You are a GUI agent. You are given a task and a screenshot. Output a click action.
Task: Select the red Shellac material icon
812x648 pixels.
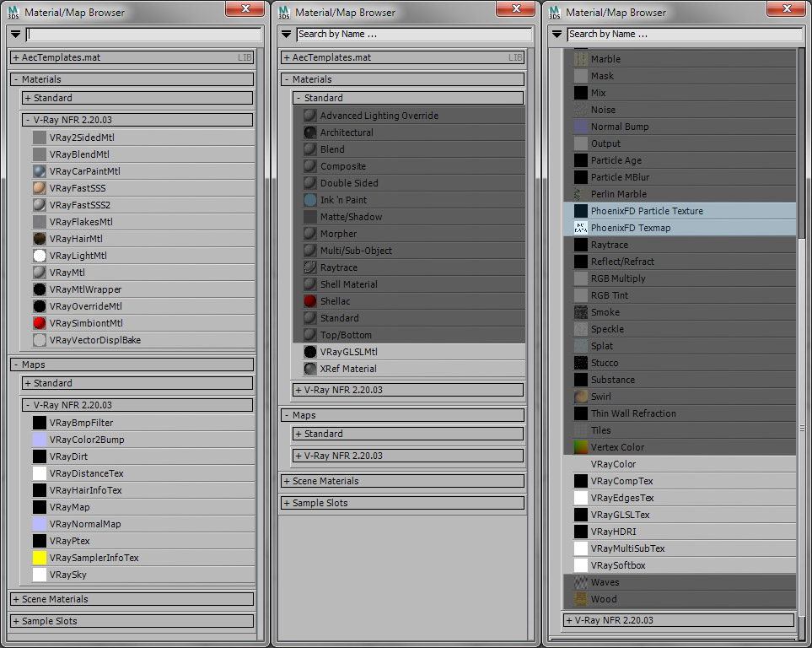click(x=309, y=301)
